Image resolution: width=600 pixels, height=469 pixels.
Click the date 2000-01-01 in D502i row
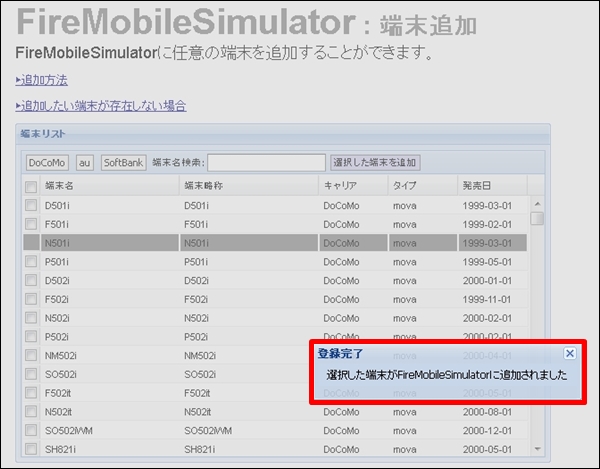click(x=487, y=281)
